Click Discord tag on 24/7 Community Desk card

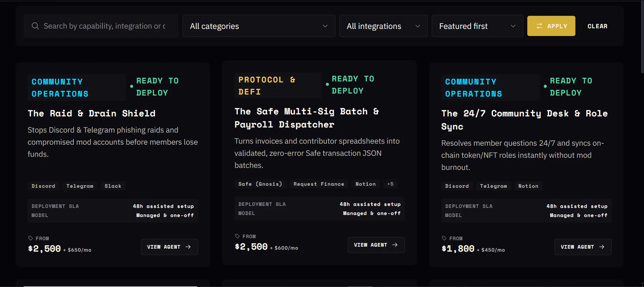click(x=457, y=186)
